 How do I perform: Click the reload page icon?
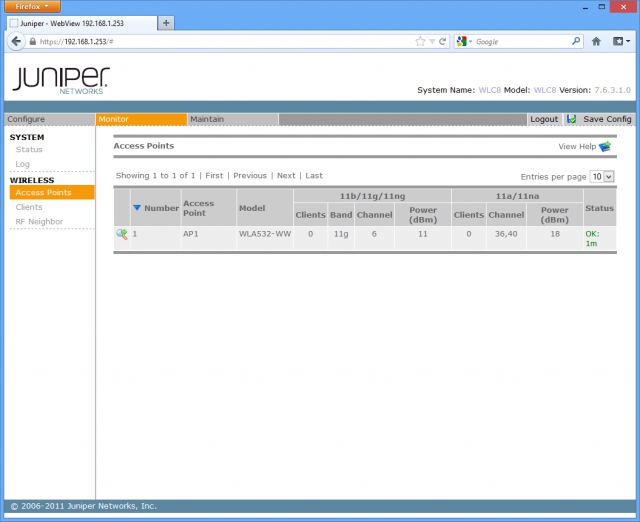pos(442,41)
